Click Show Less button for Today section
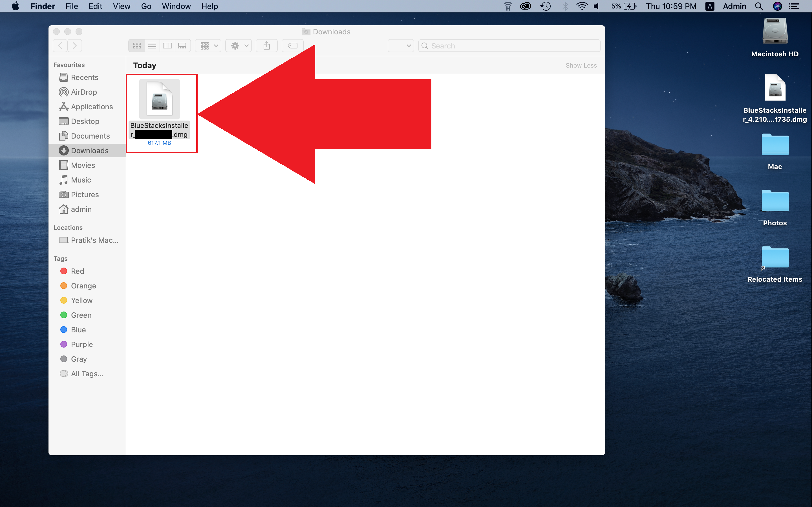812x507 pixels. pyautogui.click(x=581, y=65)
